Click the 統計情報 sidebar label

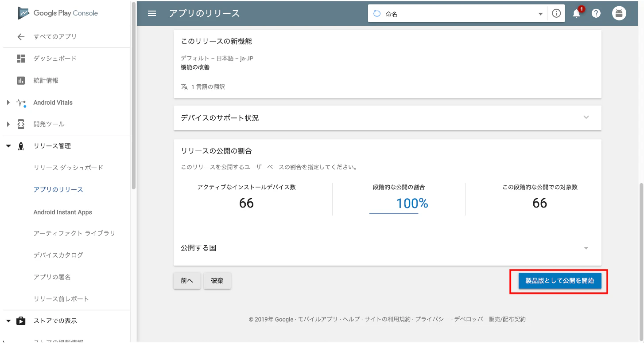pos(46,81)
